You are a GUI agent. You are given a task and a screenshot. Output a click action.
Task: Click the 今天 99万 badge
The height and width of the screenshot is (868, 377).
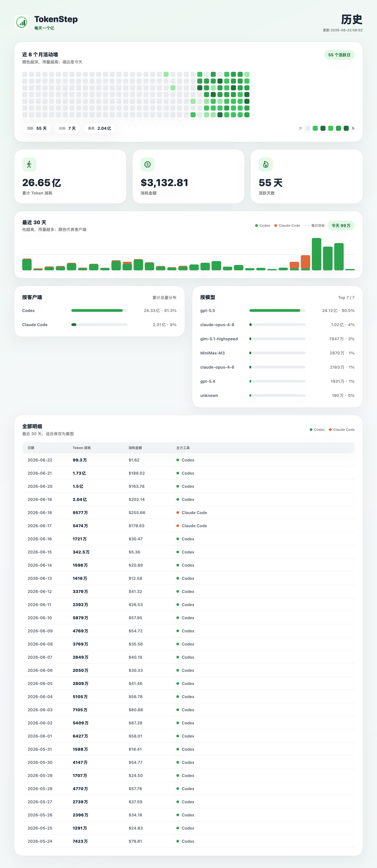pyautogui.click(x=341, y=226)
